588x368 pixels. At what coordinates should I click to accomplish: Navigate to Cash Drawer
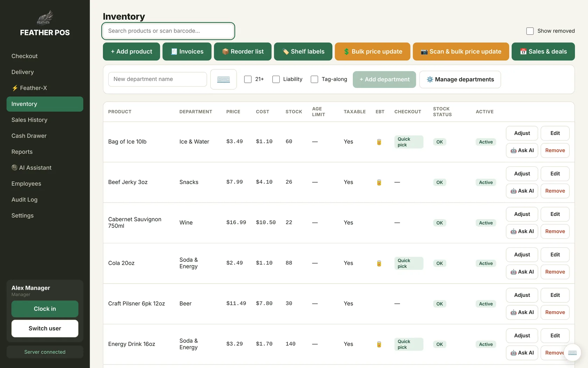45,136
